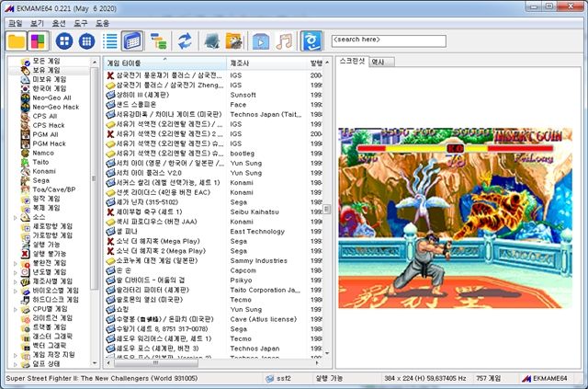
Task: Select 라이트건 게임 folder
Action: [52, 318]
